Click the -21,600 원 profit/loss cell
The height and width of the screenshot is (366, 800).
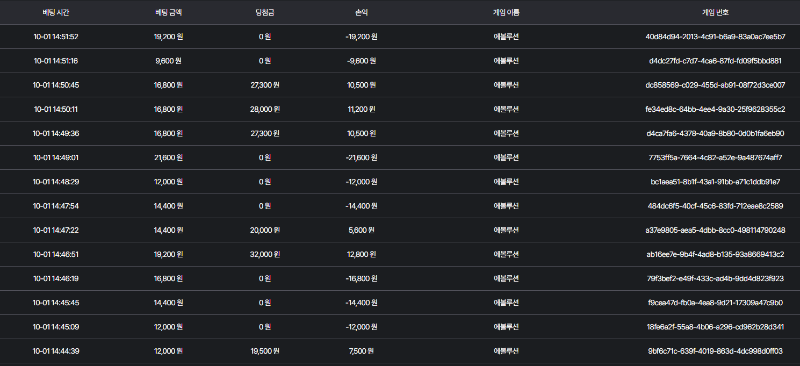(361, 158)
